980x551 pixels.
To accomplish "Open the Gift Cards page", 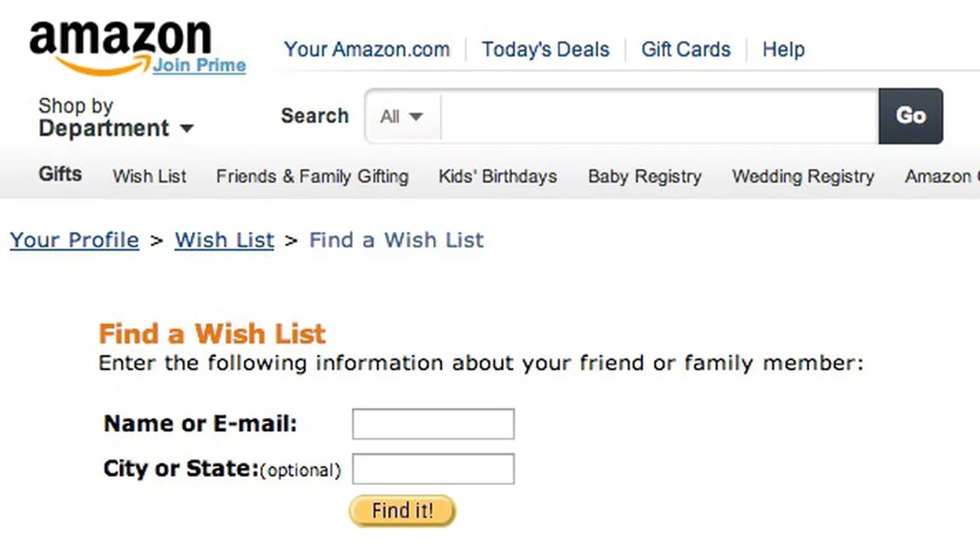I will pos(686,49).
